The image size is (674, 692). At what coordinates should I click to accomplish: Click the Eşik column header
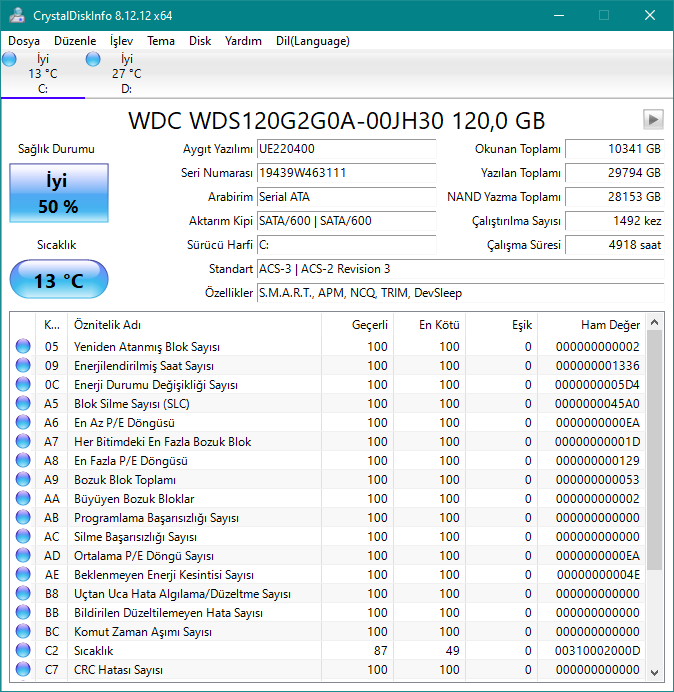click(501, 325)
